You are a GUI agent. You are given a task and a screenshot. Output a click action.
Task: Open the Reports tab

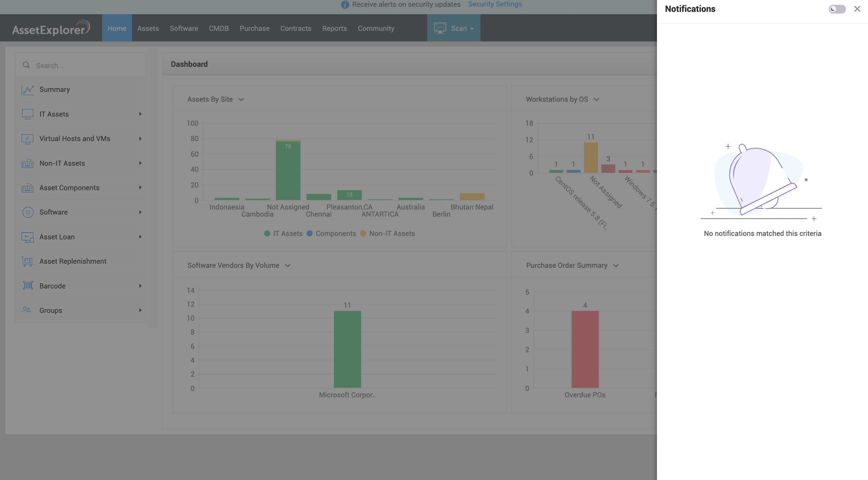334,28
